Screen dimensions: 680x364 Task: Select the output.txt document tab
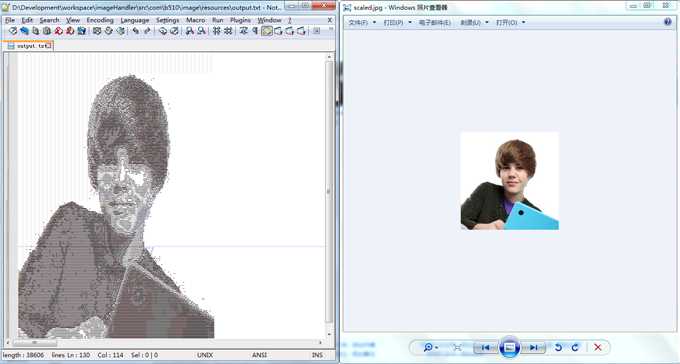click(x=27, y=46)
